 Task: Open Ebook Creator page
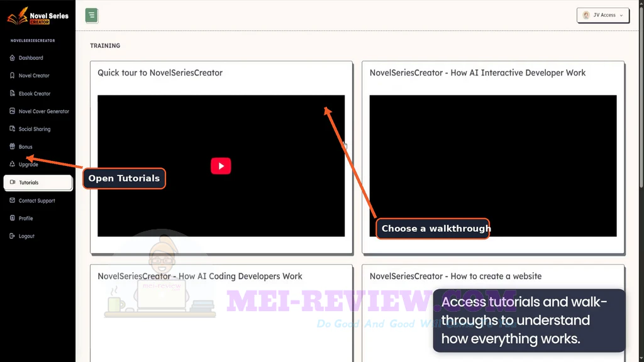click(35, 94)
